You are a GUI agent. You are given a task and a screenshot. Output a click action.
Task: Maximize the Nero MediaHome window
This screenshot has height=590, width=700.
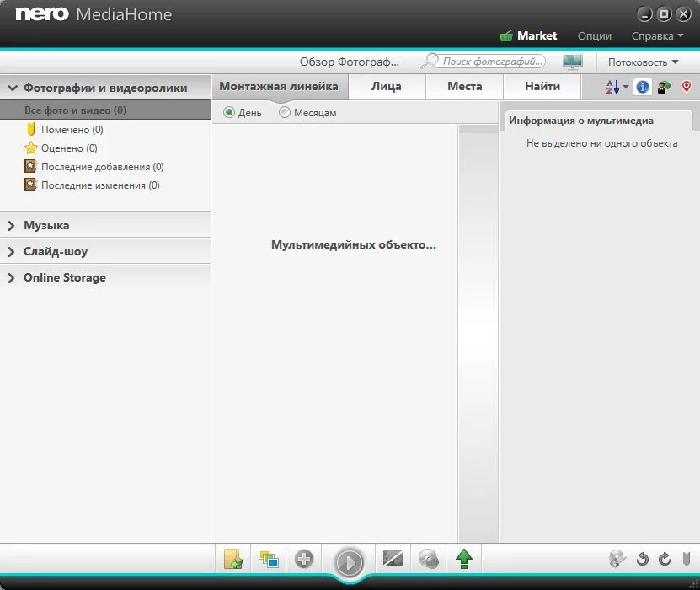(664, 14)
